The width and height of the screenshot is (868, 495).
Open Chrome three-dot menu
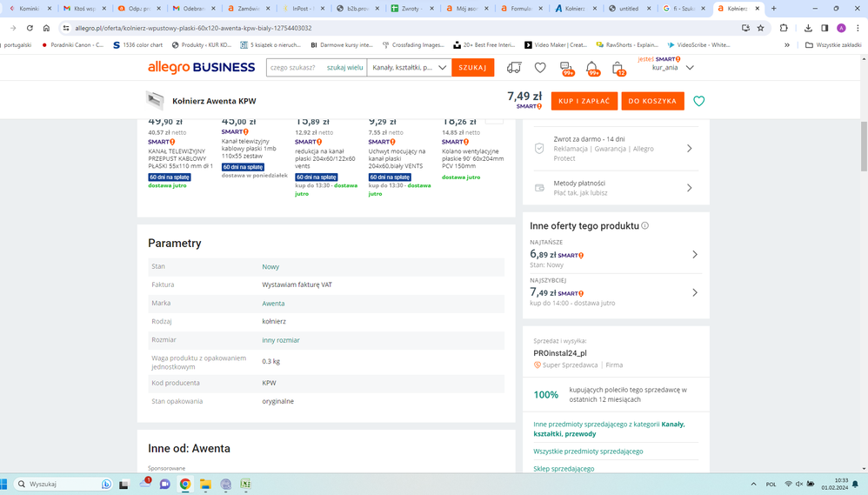pyautogui.click(x=858, y=28)
